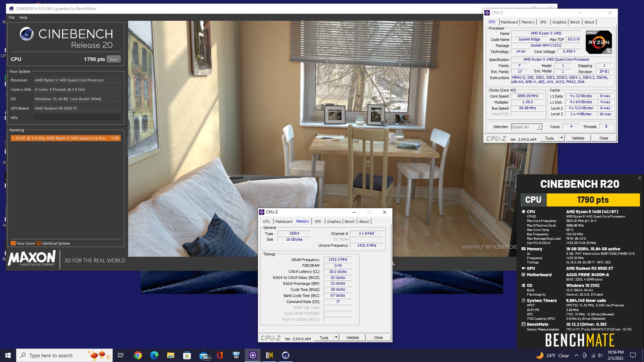Switch to Mainboard tab in top CPU-Z window
This screenshot has height=362, width=644.
pos(509,22)
